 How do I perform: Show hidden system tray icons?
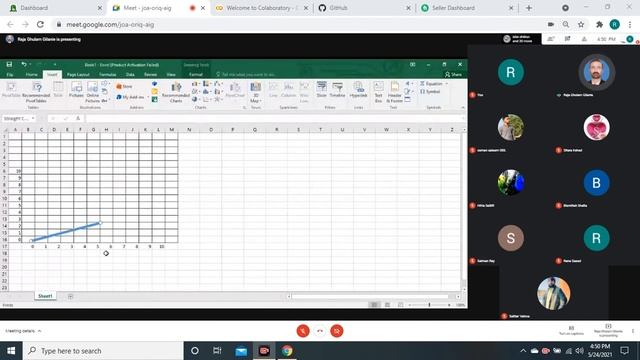[523, 351]
